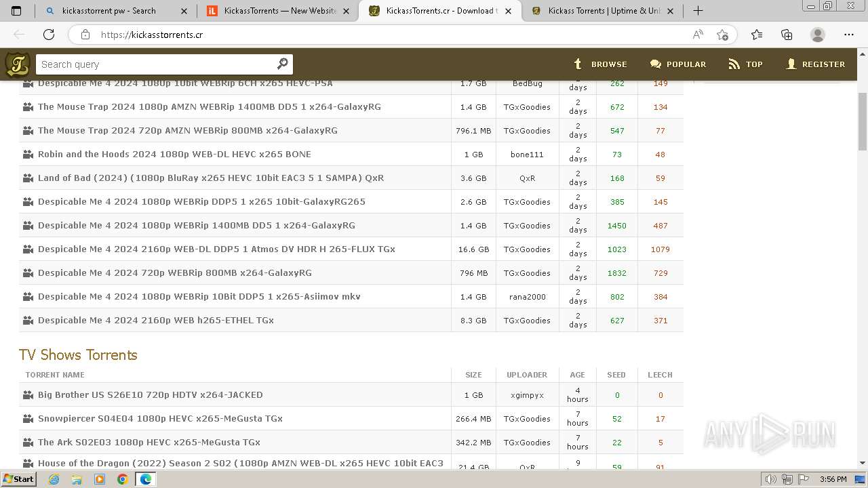Open the browser profile icon
The image size is (868, 488).
coord(818,35)
